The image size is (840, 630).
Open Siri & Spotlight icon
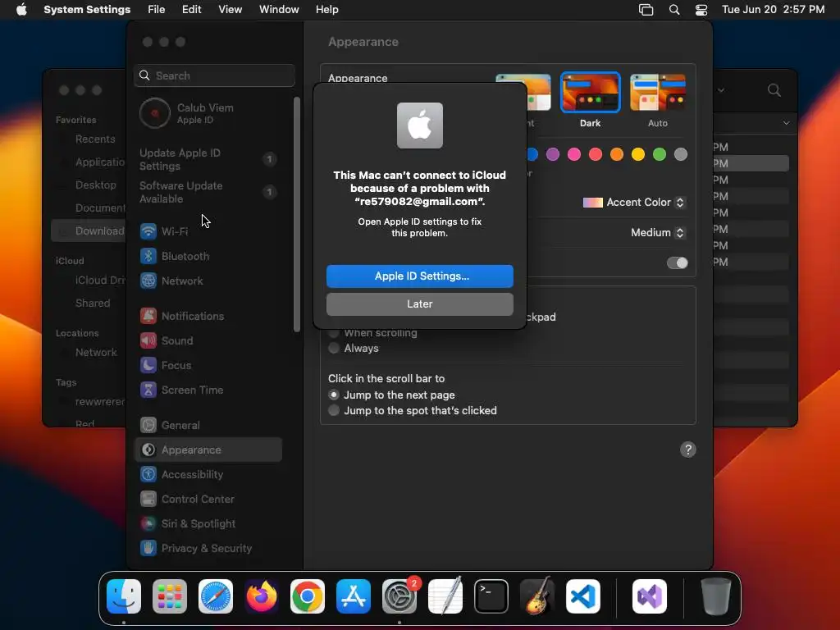(x=148, y=524)
